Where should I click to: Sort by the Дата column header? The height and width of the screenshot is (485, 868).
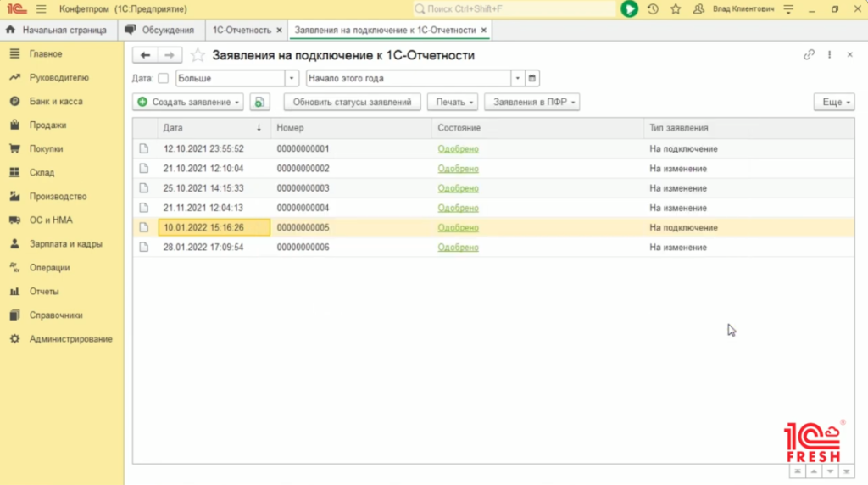[214, 128]
